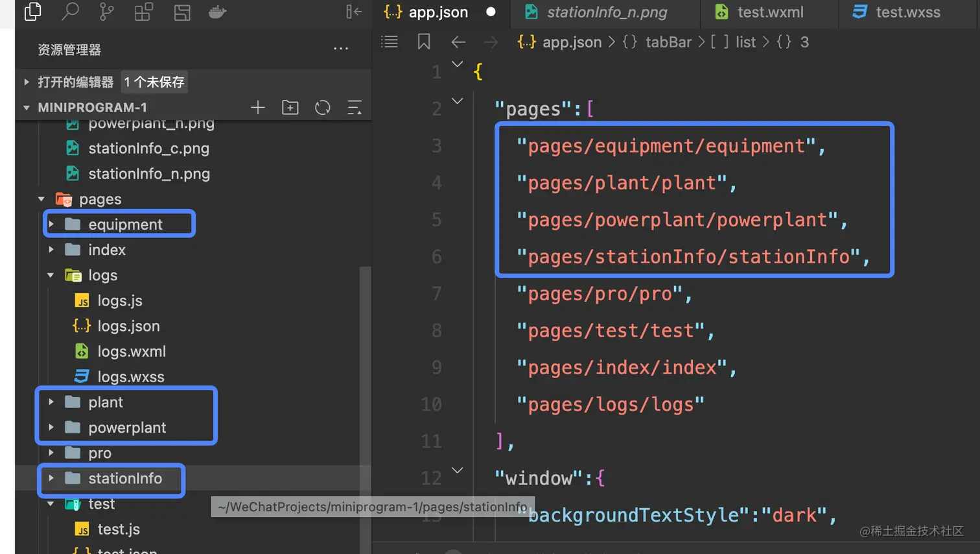Click the outline list icon above the editor

click(x=390, y=42)
